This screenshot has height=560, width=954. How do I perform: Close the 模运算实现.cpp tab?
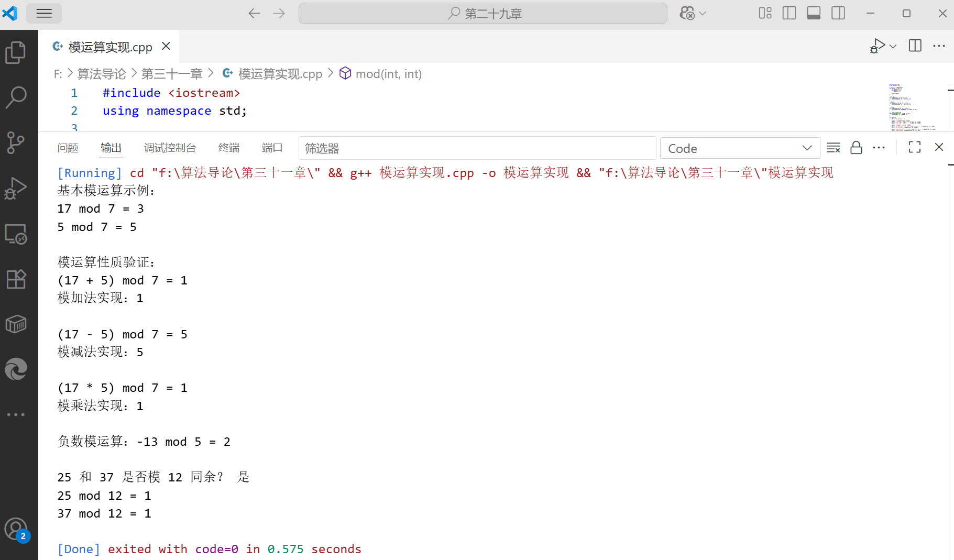pos(166,47)
